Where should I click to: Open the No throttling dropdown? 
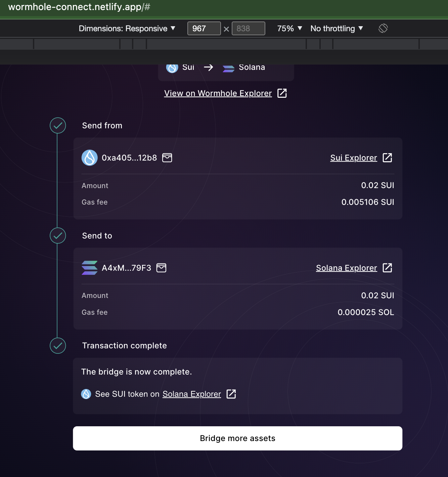point(336,28)
